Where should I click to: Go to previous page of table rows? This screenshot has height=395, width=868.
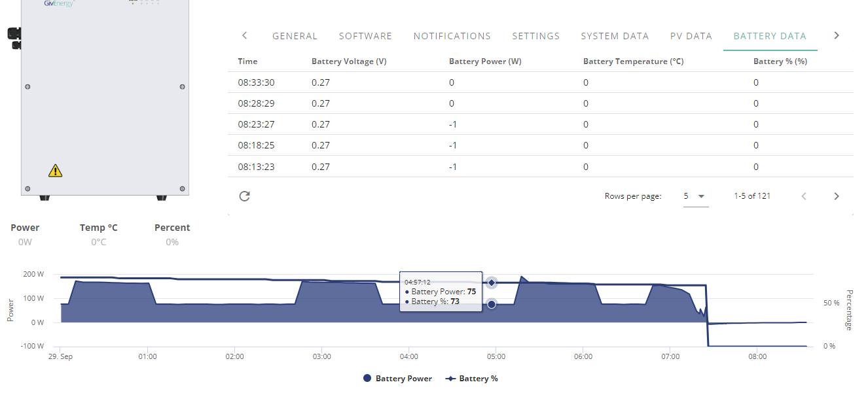[804, 196]
